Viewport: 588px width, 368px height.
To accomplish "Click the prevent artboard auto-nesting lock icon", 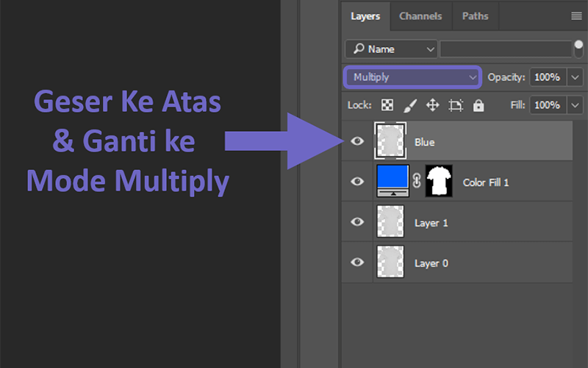I will click(x=456, y=105).
